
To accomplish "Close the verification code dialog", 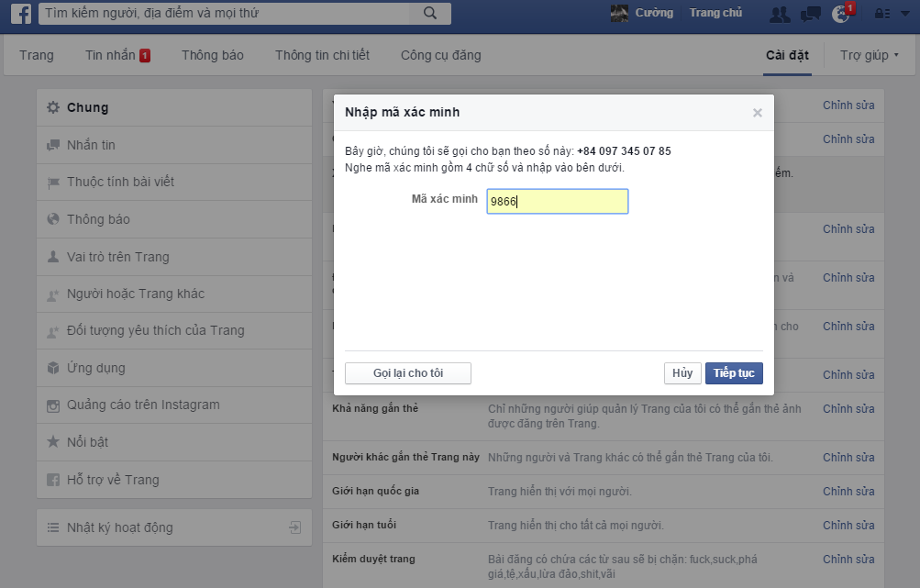I will pyautogui.click(x=757, y=113).
